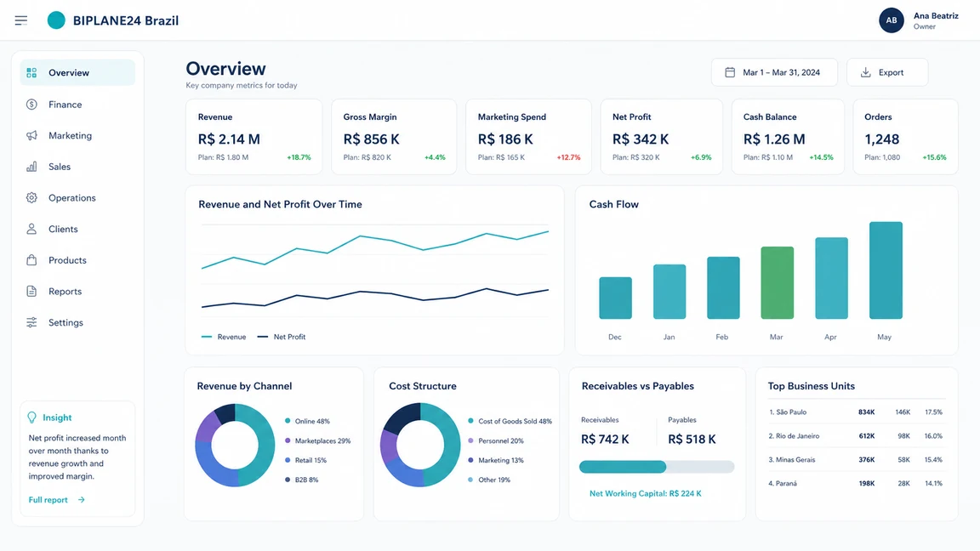
Task: Click the Insight lightbulb icon
Action: pyautogui.click(x=31, y=418)
